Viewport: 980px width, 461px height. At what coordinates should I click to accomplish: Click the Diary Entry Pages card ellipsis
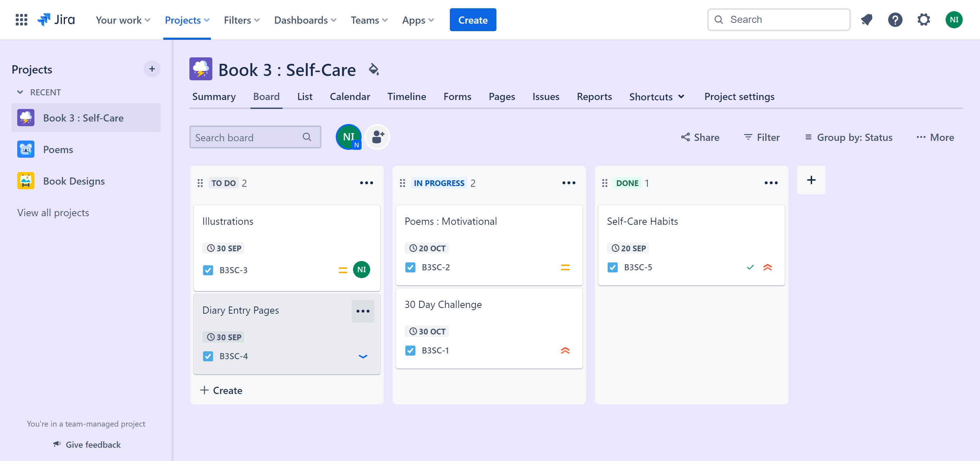click(x=363, y=311)
